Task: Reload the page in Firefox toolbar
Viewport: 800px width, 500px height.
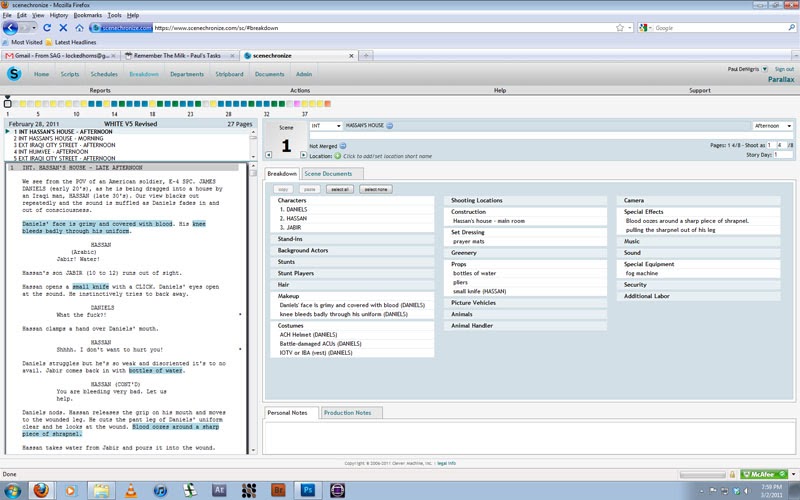Action: pyautogui.click(x=47, y=28)
